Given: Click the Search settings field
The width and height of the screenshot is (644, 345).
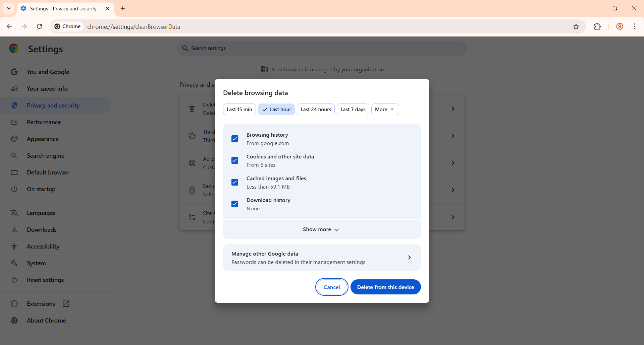Looking at the screenshot, I should click(x=322, y=48).
